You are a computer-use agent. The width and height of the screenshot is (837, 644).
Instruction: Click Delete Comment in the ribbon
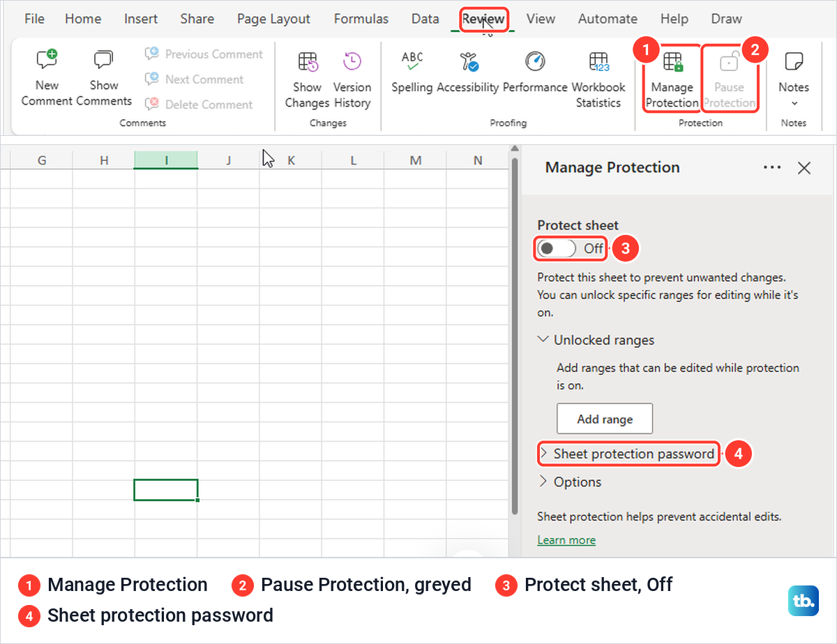[199, 105]
